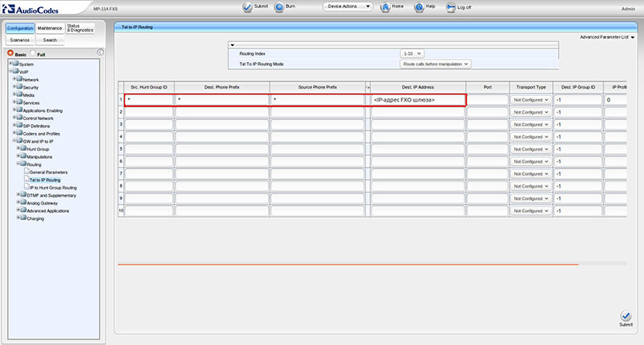Image resolution: width=644 pixels, height=345 pixels.
Task: Select the Basic view radio button
Action: 10,53
